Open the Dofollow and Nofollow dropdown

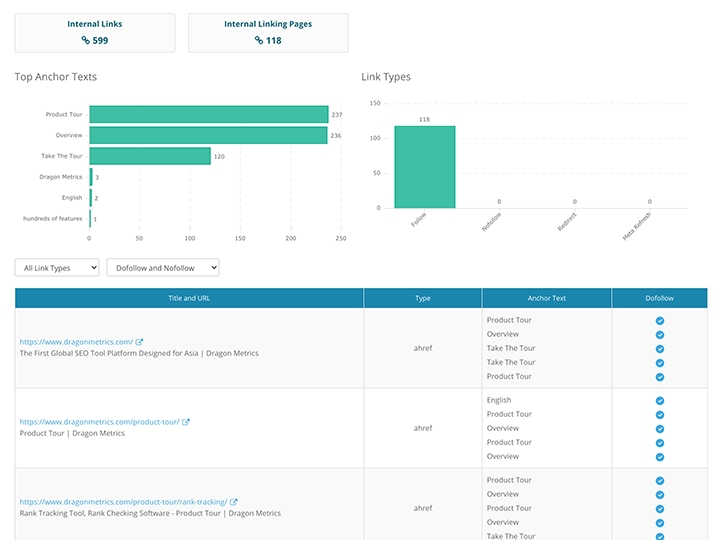[162, 268]
